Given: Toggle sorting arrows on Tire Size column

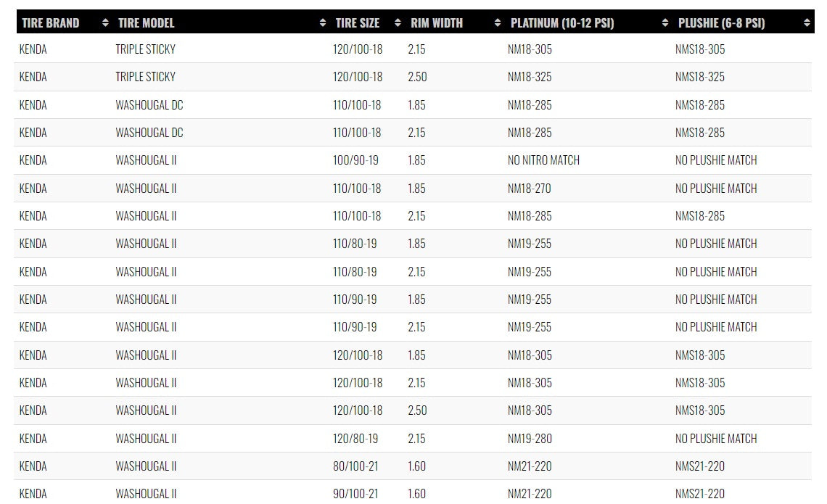Looking at the screenshot, I should pos(398,23).
